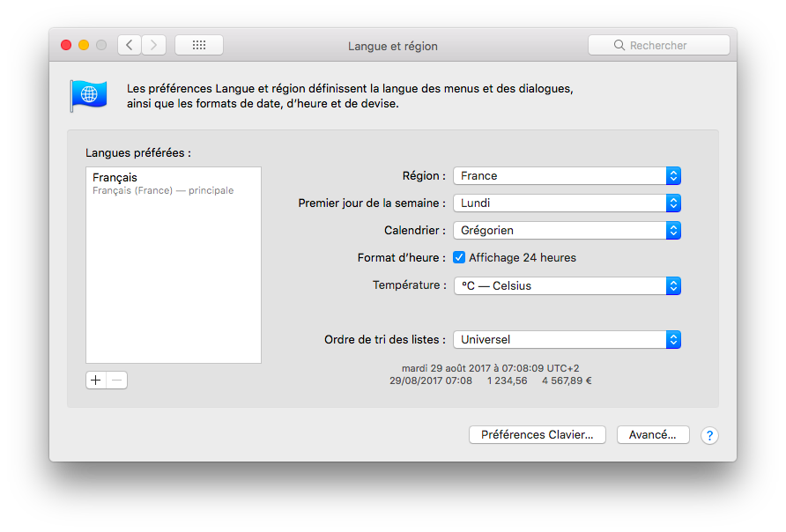Open the Avancé settings button
This screenshot has width=786, height=532.
pyautogui.click(x=653, y=435)
